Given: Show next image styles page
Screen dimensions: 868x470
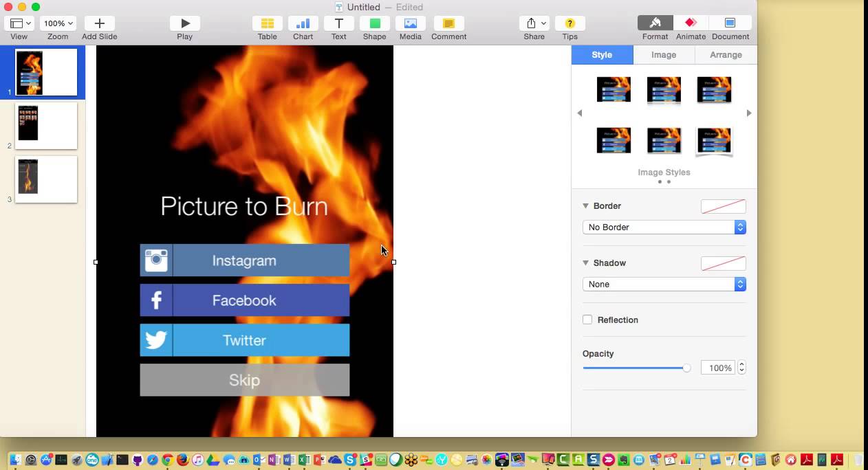Looking at the screenshot, I should pyautogui.click(x=749, y=113).
